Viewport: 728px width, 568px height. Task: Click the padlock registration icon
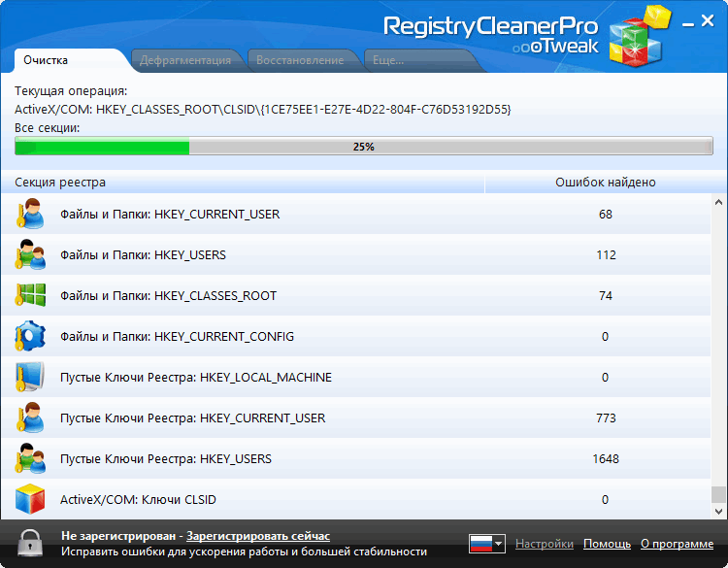click(30, 543)
